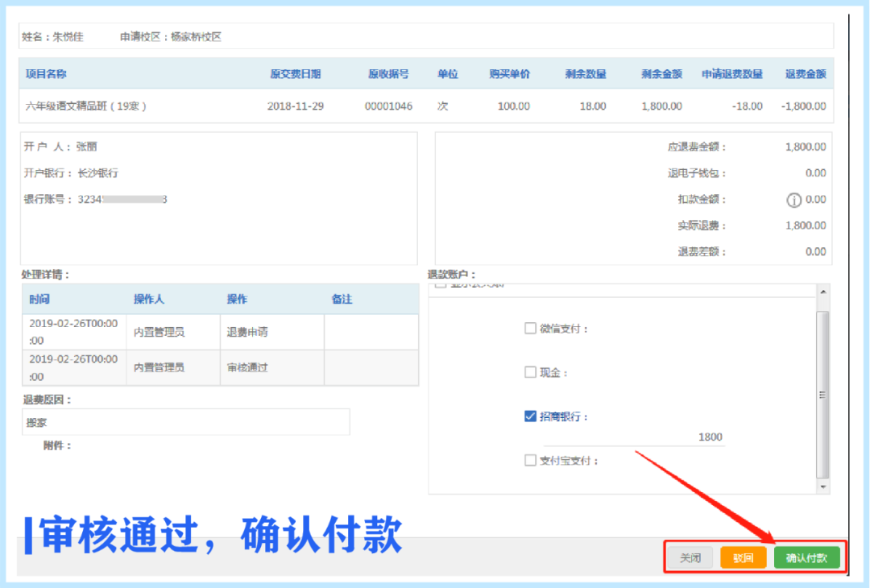Click the 原交费日期 column header
The height and width of the screenshot is (588, 870).
[295, 74]
